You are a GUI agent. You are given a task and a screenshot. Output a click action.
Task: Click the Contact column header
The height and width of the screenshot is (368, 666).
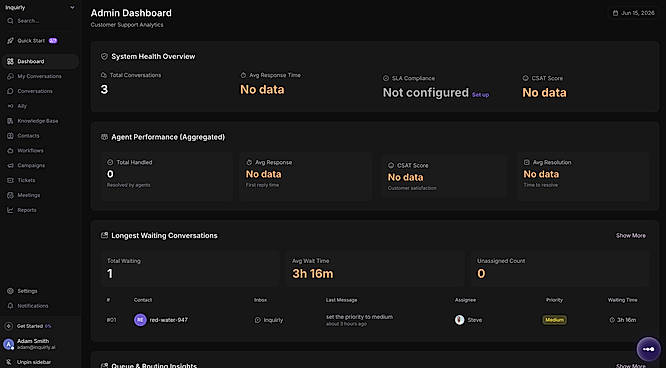pyautogui.click(x=143, y=300)
